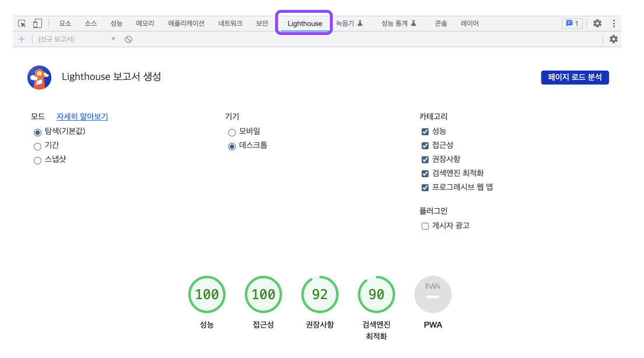
Task: Switch to the 네트워크 tab
Action: click(x=230, y=23)
